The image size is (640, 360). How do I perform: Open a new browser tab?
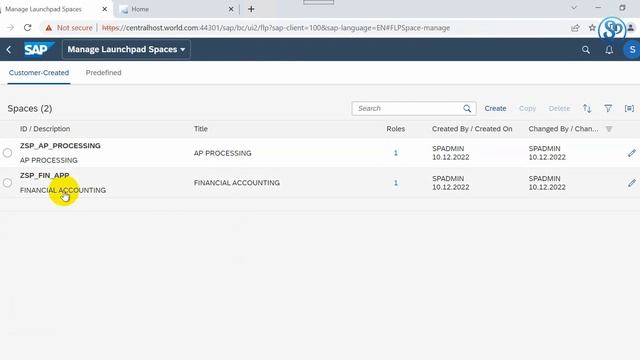(251, 9)
